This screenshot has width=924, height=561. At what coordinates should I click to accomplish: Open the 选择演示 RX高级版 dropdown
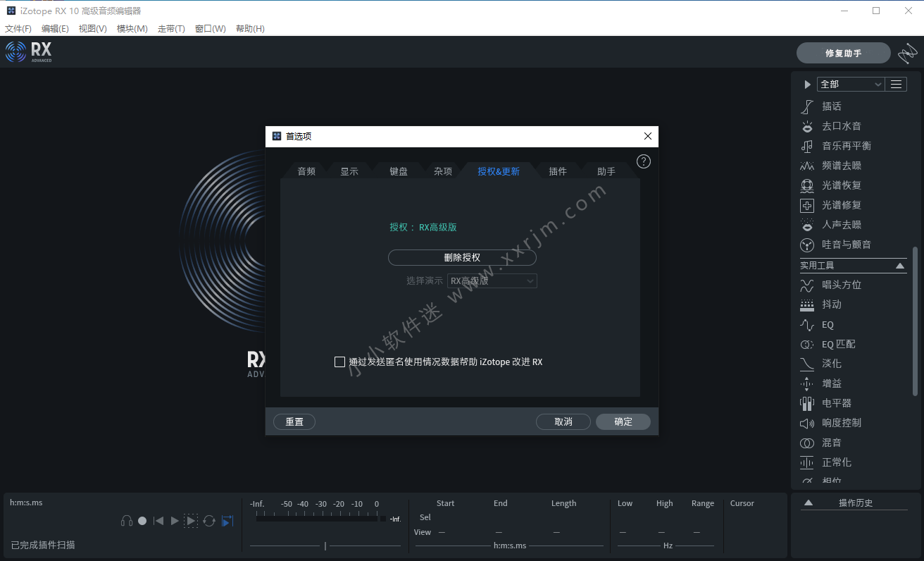[x=492, y=280]
